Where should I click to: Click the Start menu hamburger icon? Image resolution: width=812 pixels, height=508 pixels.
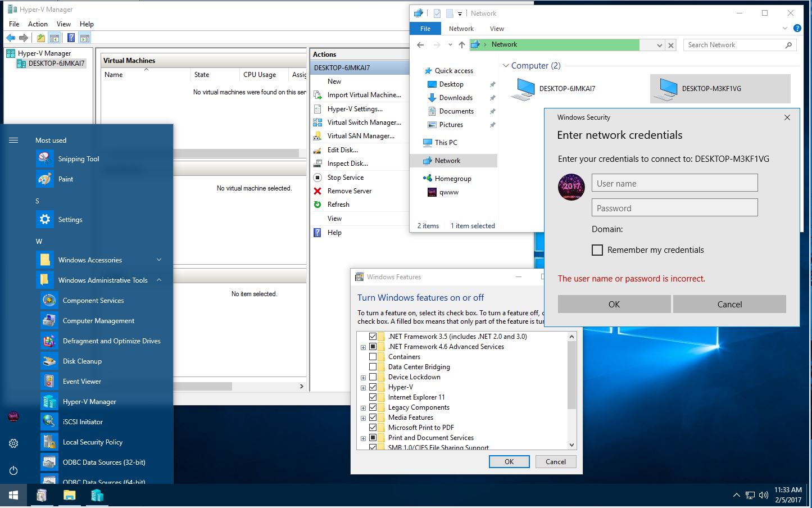coord(13,140)
